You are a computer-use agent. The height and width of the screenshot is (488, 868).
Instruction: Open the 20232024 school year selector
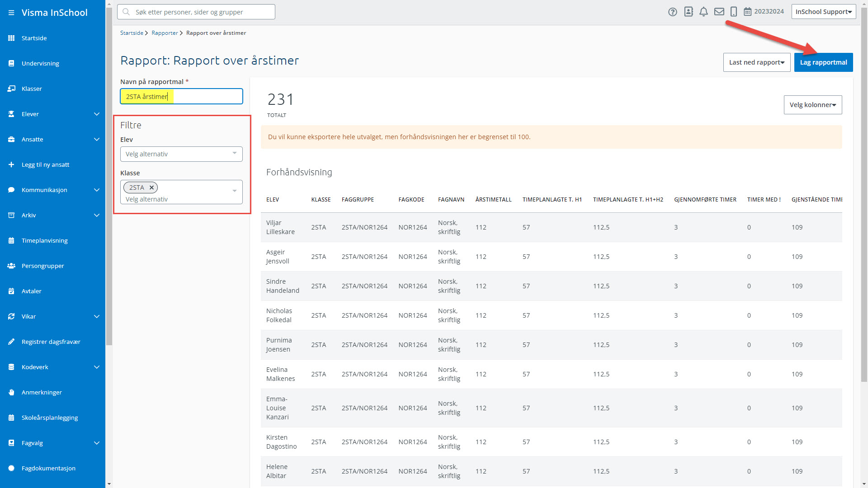[764, 12]
